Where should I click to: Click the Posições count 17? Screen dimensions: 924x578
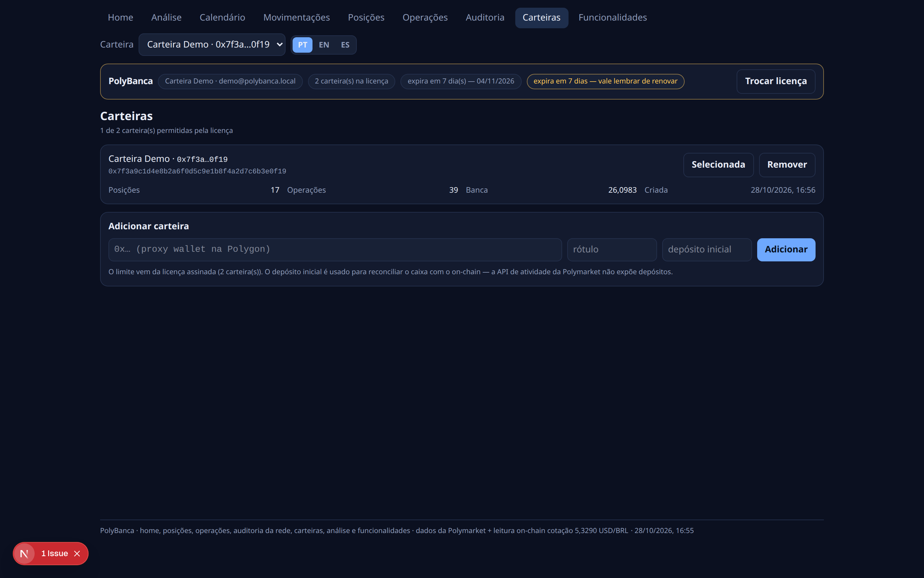[x=275, y=190]
